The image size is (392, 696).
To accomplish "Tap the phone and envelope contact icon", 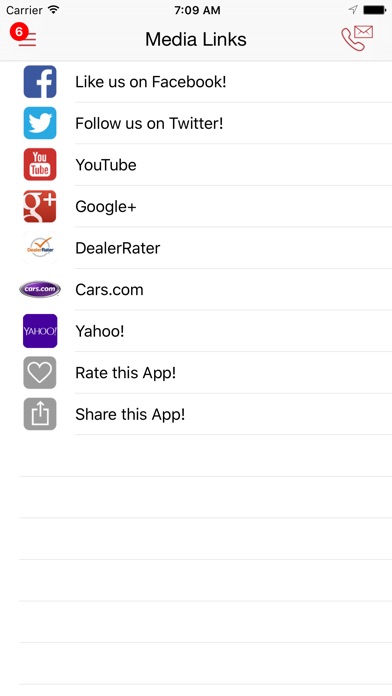I will point(357,38).
